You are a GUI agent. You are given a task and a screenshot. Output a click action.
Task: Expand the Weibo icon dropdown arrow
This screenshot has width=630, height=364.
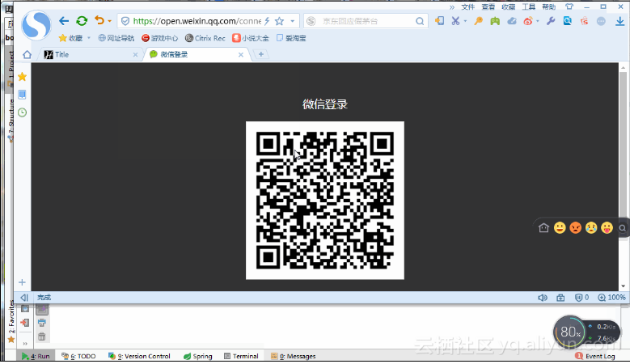[538, 21]
